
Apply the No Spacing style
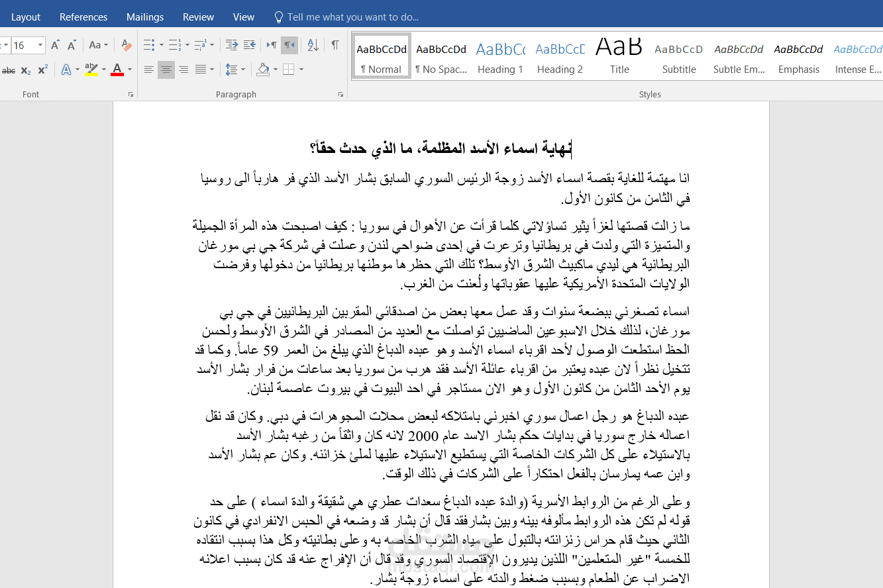click(441, 56)
